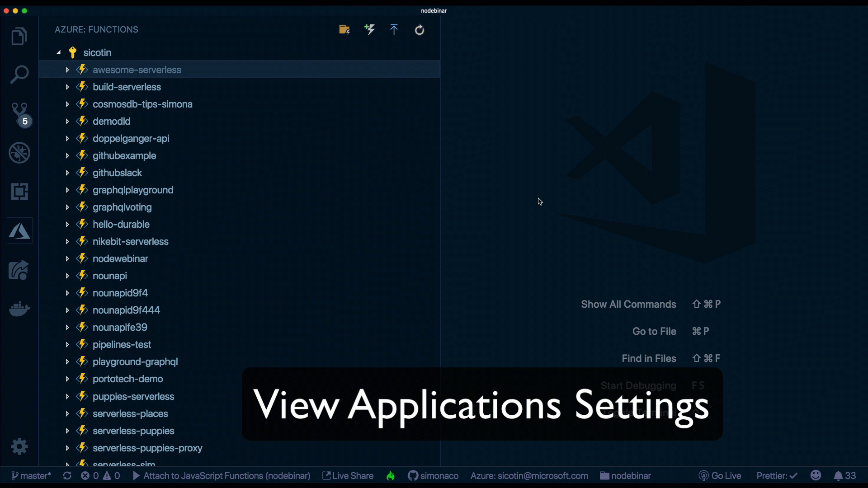Open the Extensions view icon

click(x=19, y=192)
